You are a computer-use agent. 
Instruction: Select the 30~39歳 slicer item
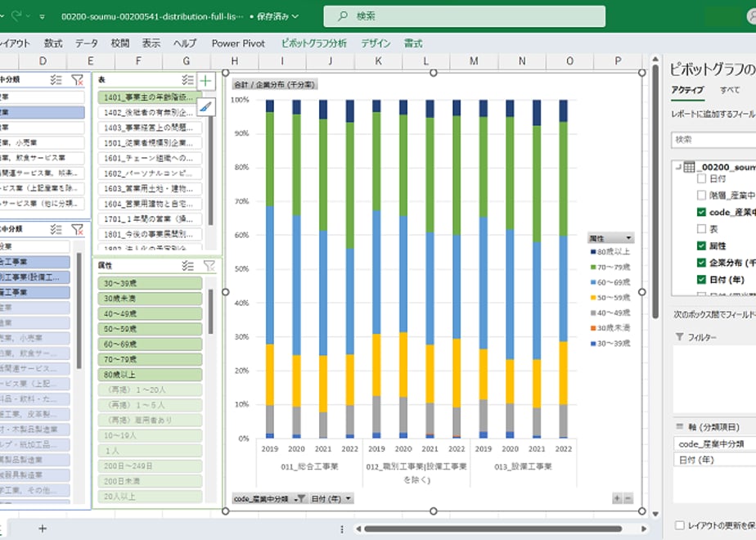point(150,283)
